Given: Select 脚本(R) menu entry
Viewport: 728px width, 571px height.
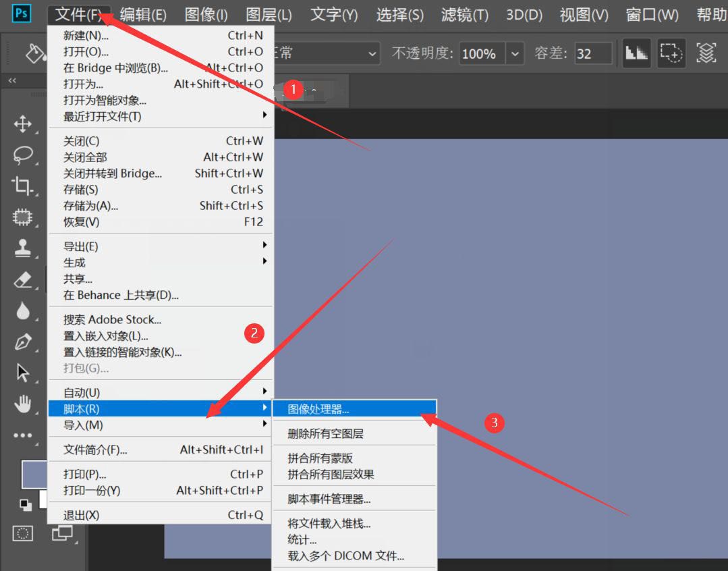Looking at the screenshot, I should 161,409.
